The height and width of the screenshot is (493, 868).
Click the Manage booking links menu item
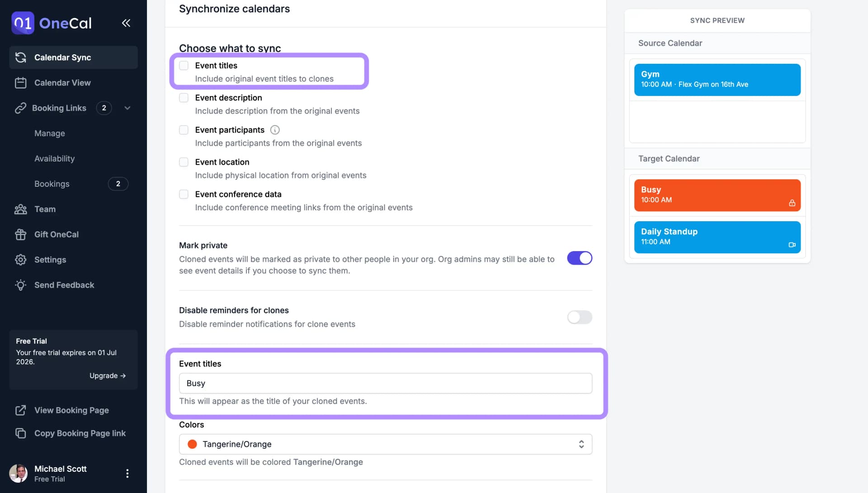(x=49, y=133)
